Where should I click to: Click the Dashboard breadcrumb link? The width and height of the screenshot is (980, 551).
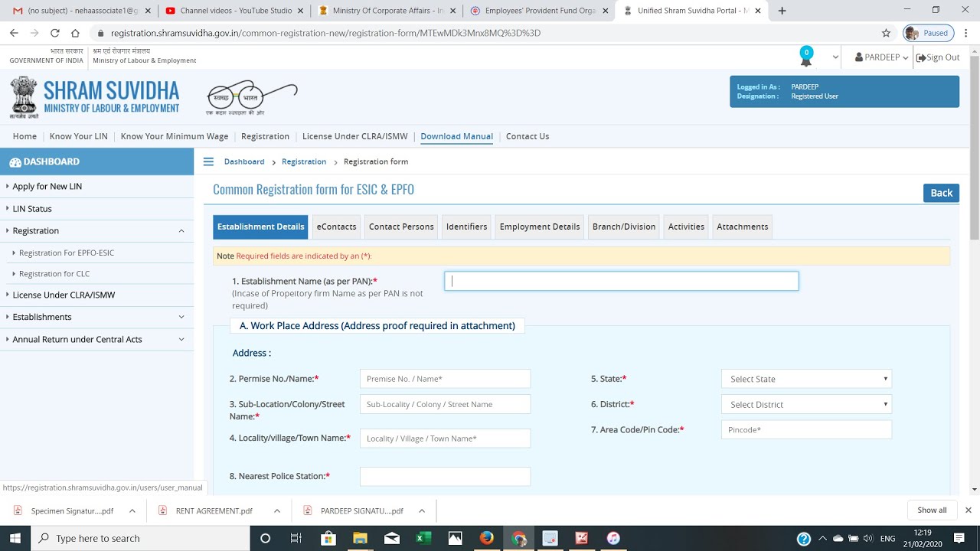click(x=244, y=161)
